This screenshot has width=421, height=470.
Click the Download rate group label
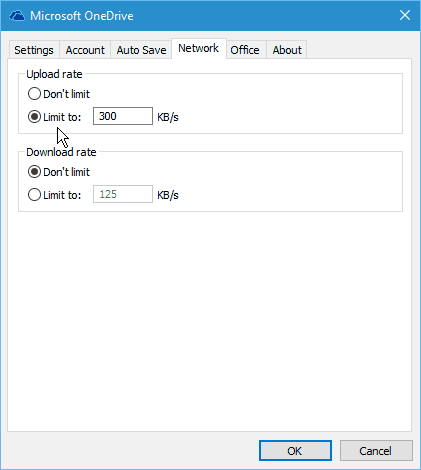pos(61,152)
